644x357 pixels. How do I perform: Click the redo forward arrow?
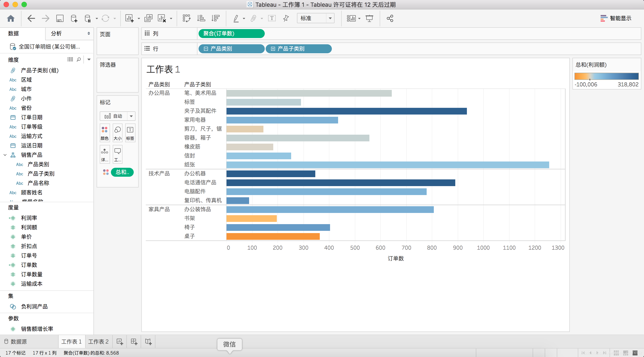click(45, 18)
